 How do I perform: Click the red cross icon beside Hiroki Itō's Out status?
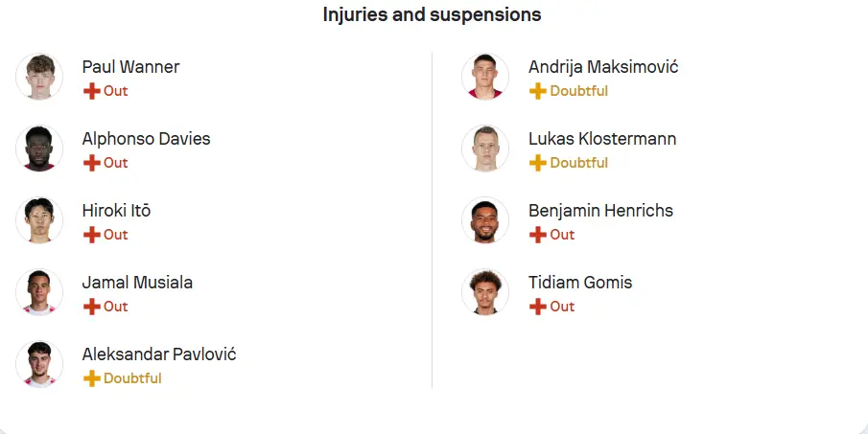[x=92, y=235]
